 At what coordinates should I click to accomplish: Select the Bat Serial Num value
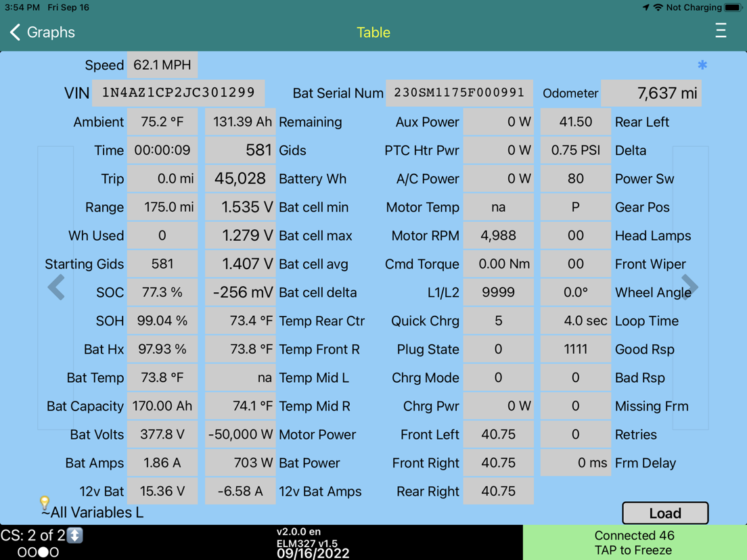[459, 93]
